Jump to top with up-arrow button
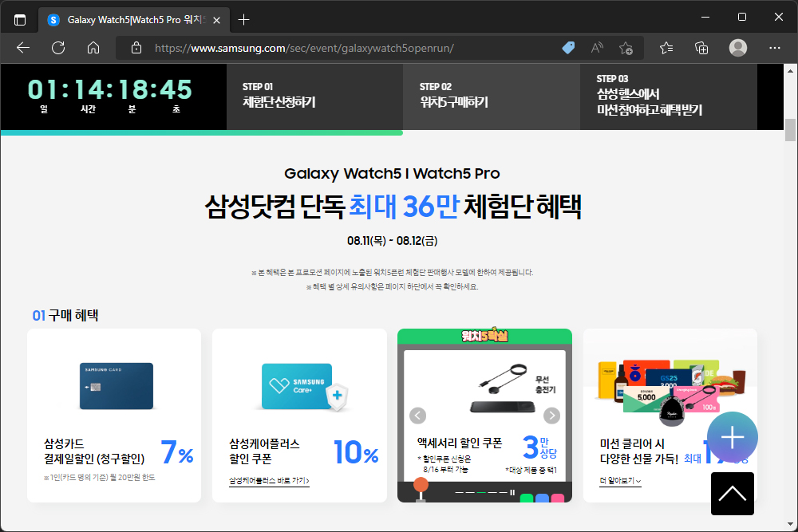 pyautogui.click(x=733, y=494)
